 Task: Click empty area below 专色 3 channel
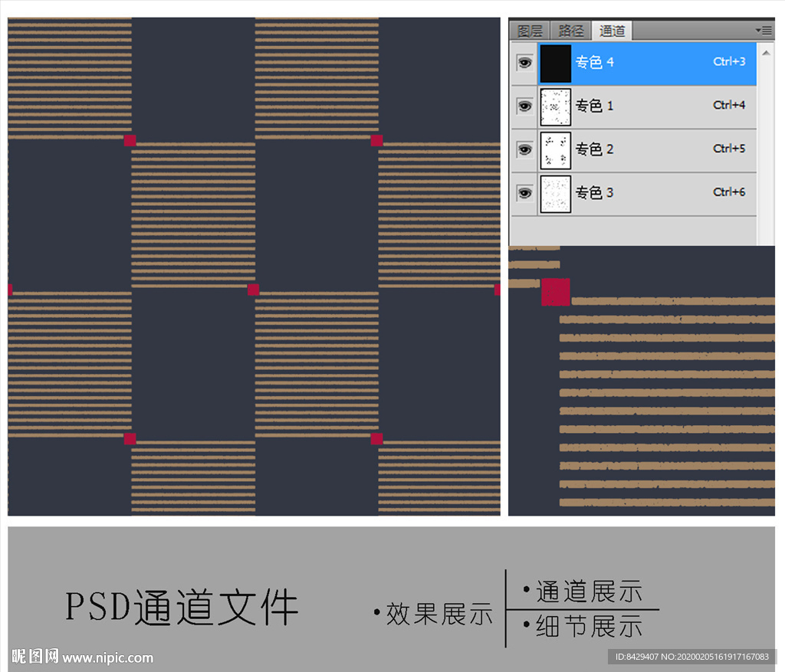[x=632, y=230]
